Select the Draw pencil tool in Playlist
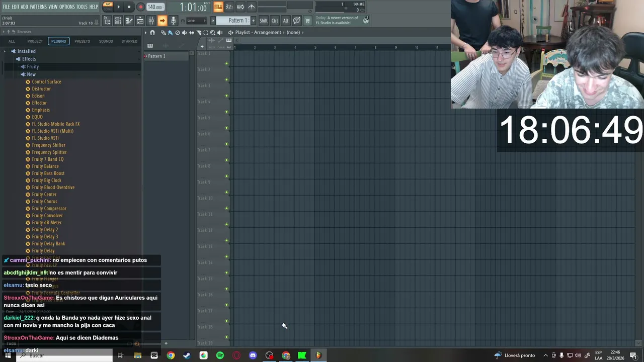This screenshot has height=362, width=644. (x=163, y=33)
